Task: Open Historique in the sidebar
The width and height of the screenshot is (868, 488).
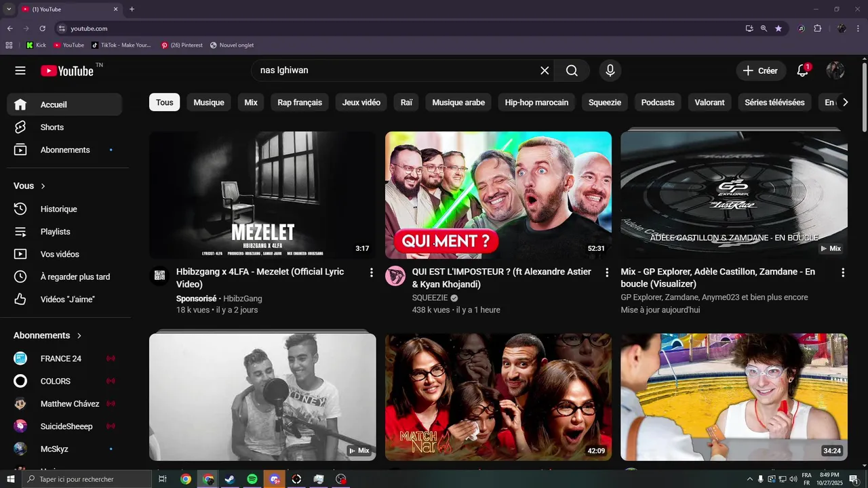Action: point(64,209)
